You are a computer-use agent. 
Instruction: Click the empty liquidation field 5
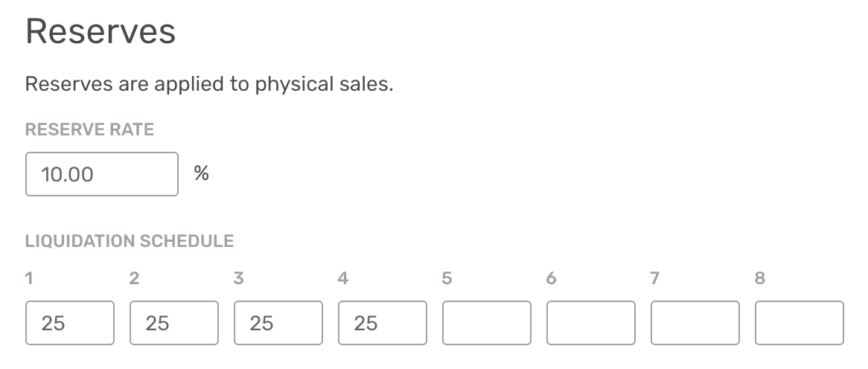487,323
